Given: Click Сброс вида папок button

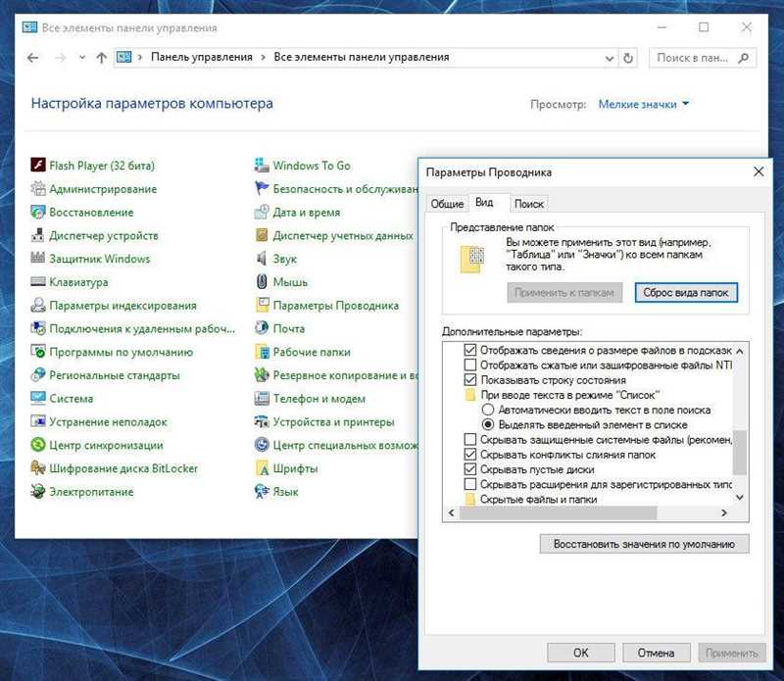Looking at the screenshot, I should (686, 293).
